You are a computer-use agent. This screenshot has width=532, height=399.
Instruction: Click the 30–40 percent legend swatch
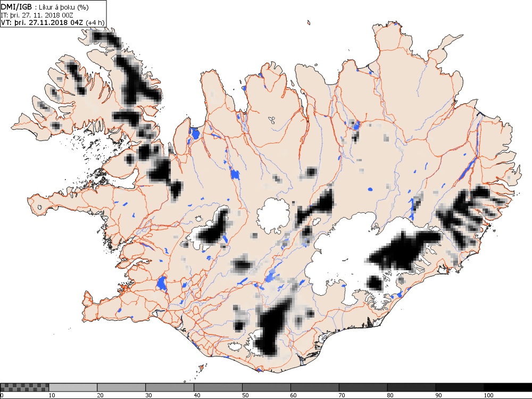pos(170,387)
